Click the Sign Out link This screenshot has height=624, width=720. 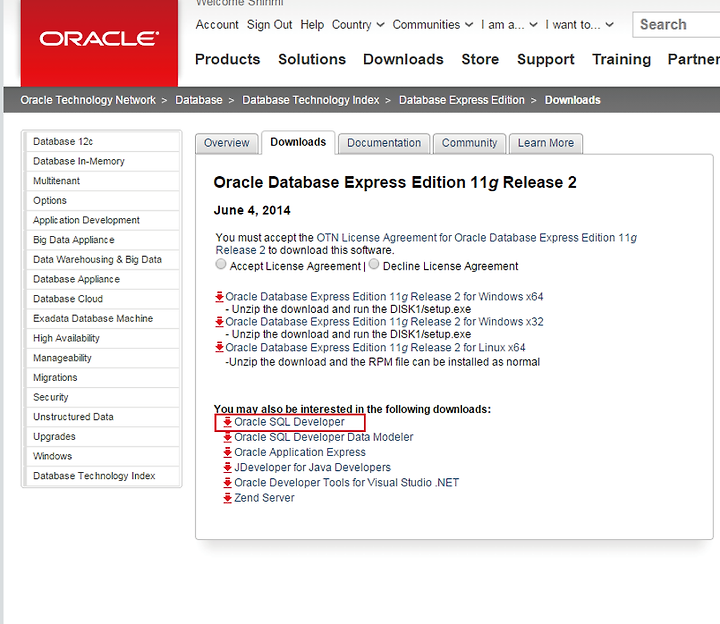tap(269, 25)
